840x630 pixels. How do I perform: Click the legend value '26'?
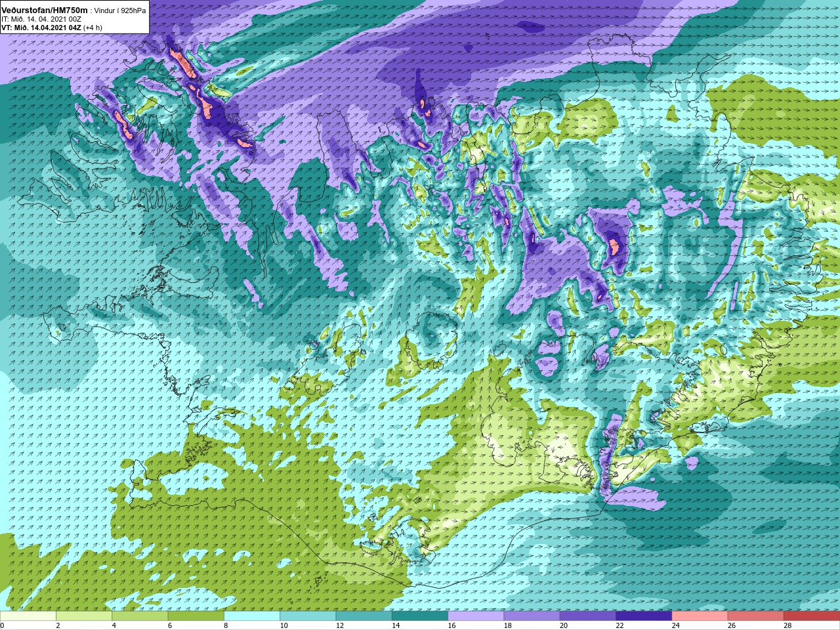732,625
